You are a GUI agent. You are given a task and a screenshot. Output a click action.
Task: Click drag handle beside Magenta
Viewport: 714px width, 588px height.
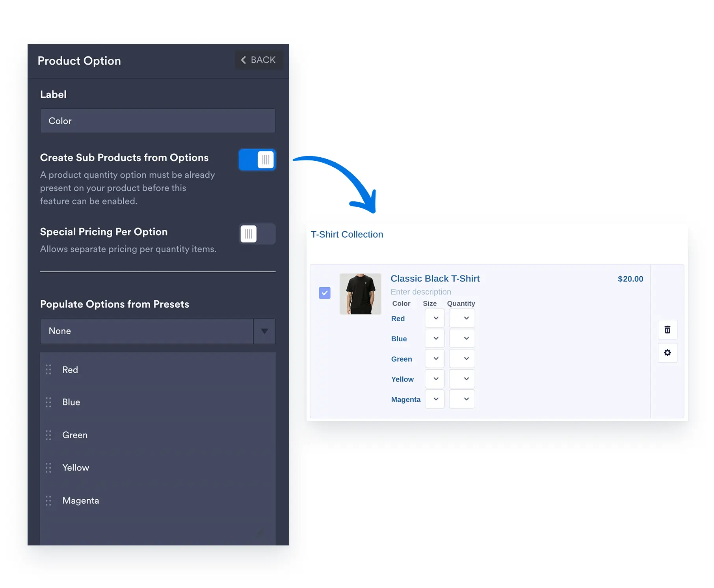[x=48, y=501]
